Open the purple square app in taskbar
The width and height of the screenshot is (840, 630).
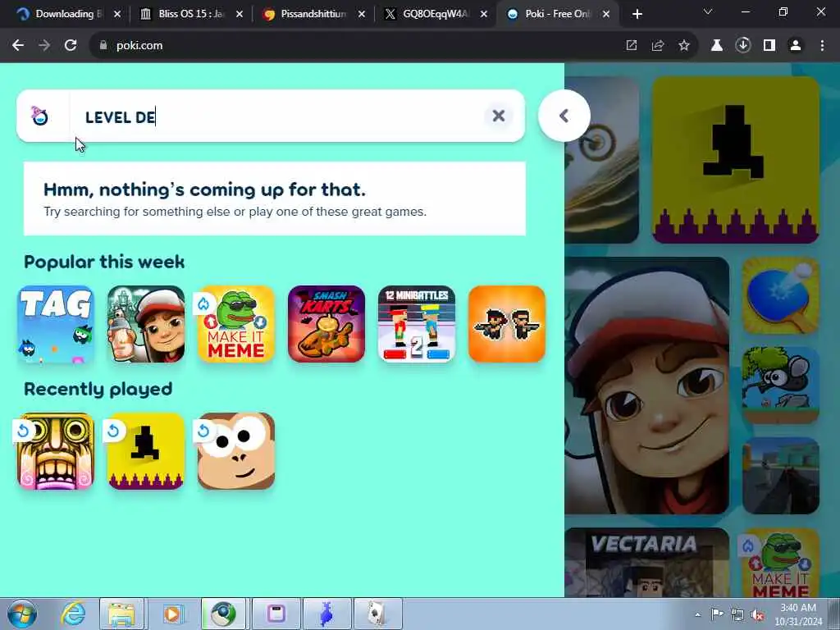coord(276,614)
